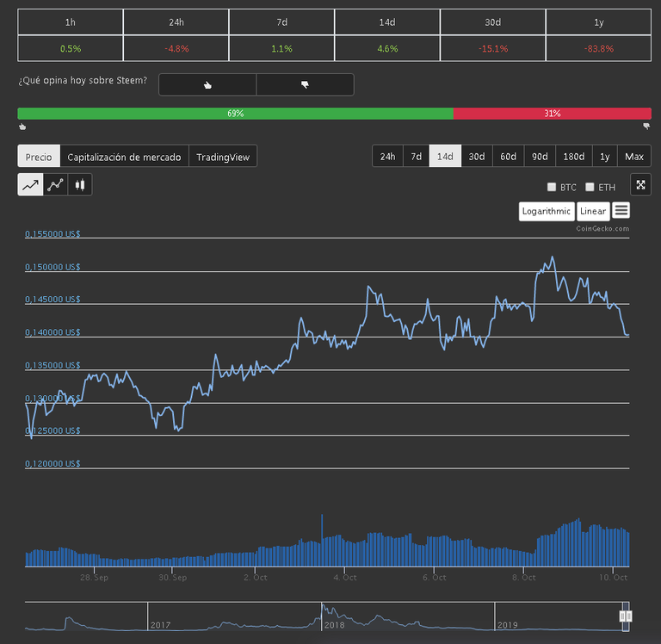Open chart fullscreen with expand icon
Image resolution: width=661 pixels, height=644 pixels.
pos(640,185)
